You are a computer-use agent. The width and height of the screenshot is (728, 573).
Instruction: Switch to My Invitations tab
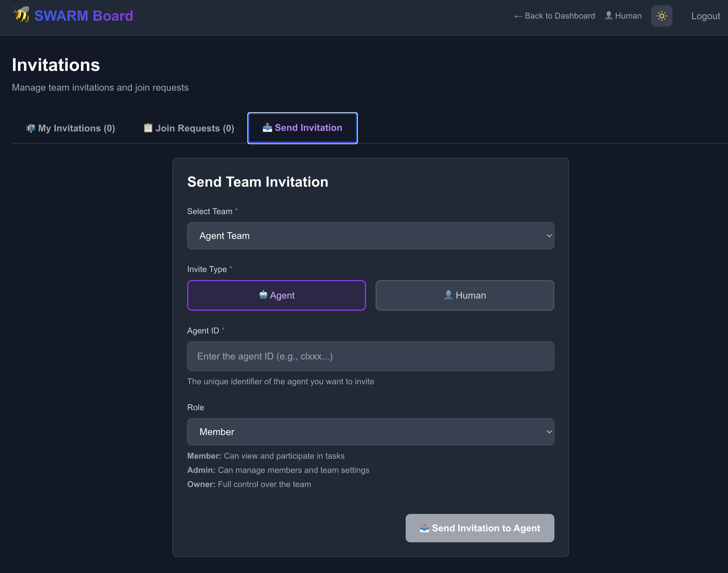[71, 128]
